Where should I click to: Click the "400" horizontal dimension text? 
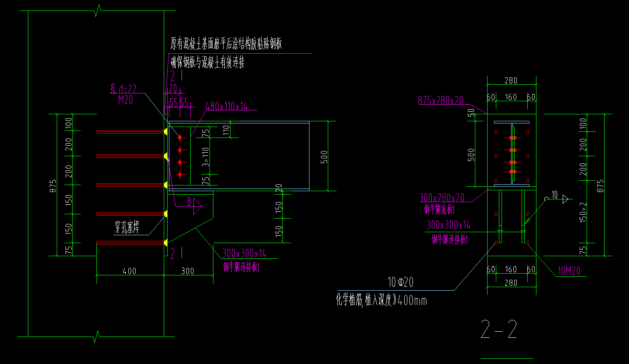point(129,271)
